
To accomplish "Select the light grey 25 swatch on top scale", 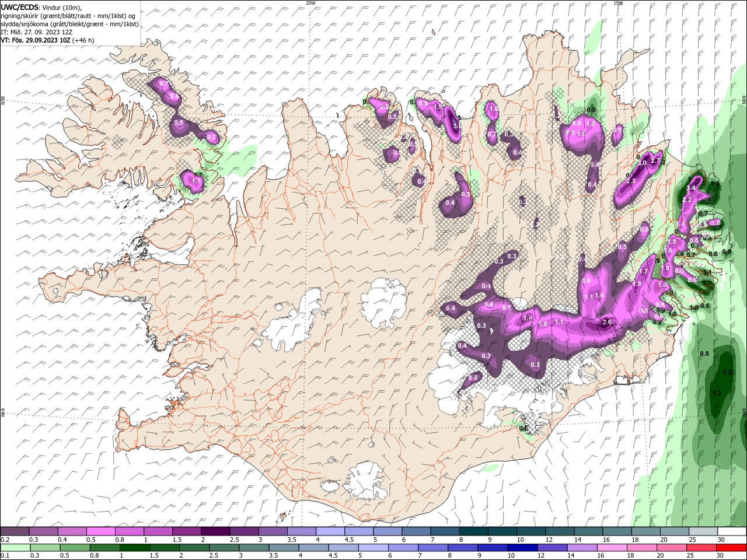I will coord(704,531).
